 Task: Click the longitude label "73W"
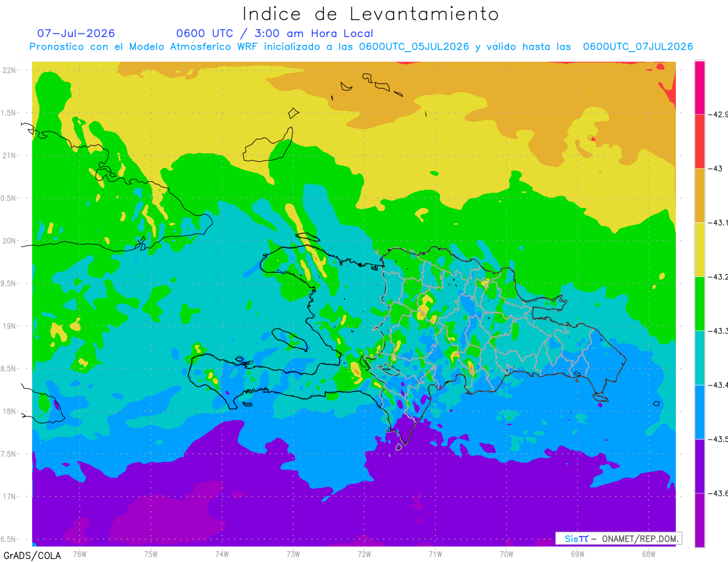pos(293,554)
